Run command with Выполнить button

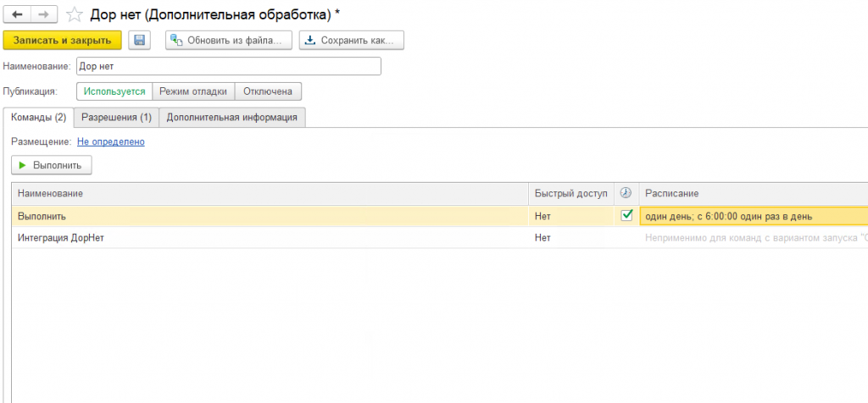[52, 165]
